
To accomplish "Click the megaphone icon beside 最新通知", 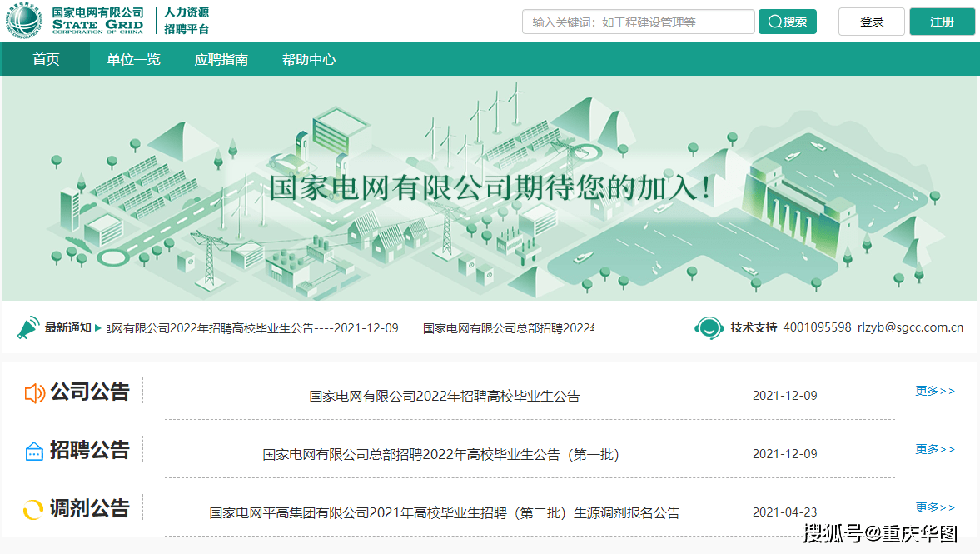I will 27,327.
